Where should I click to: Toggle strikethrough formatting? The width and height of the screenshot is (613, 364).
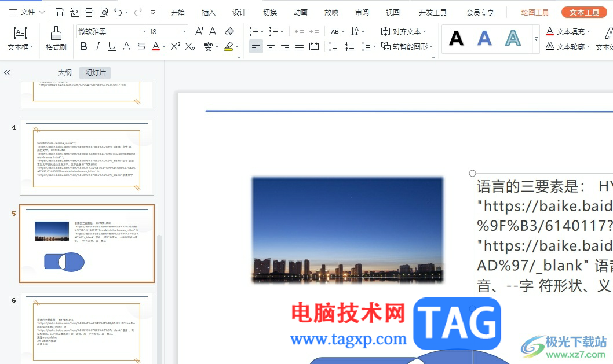(127, 46)
